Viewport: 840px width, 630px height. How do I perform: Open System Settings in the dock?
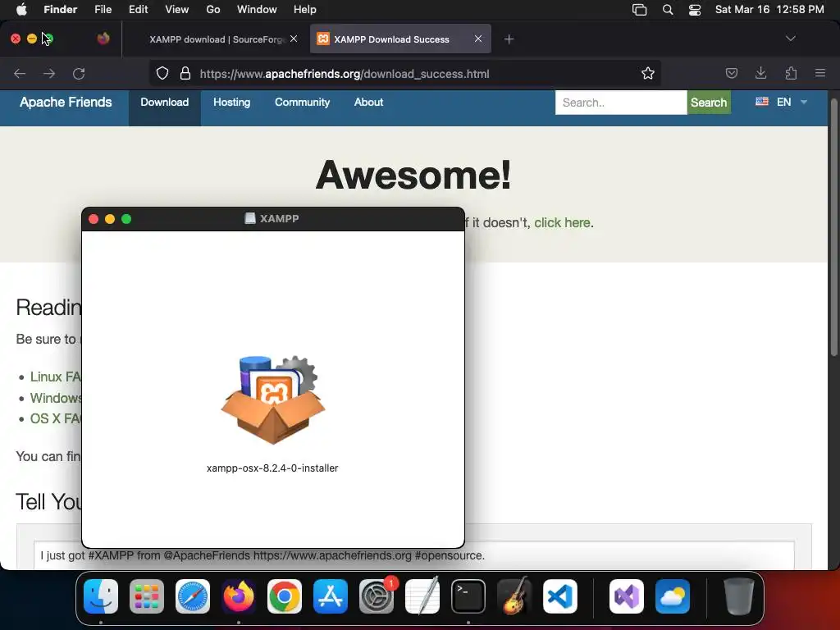377,596
